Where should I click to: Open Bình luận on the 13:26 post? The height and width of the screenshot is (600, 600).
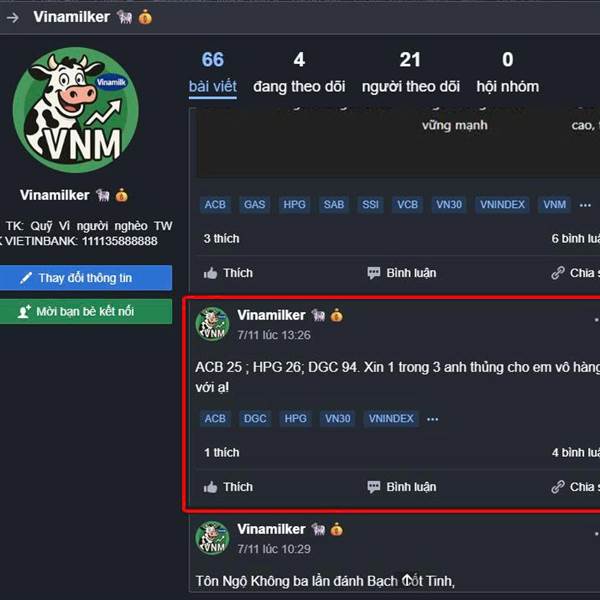402,487
